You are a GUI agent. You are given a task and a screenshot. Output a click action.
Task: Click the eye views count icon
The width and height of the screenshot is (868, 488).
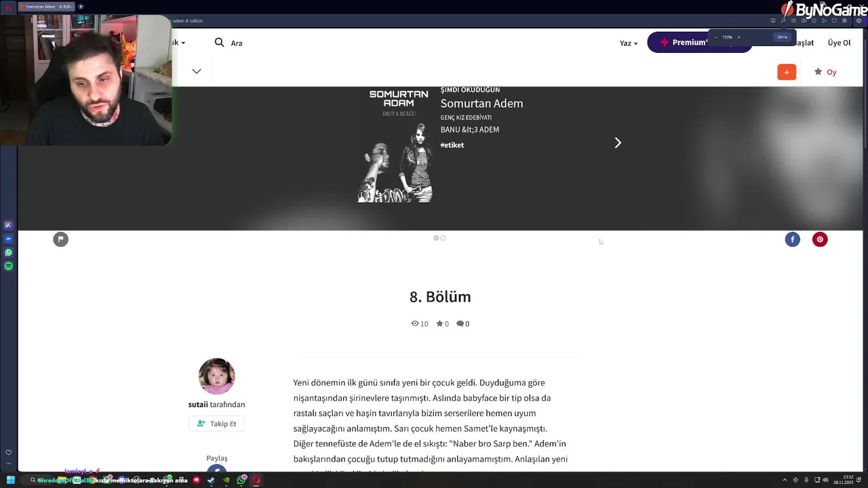pos(415,323)
